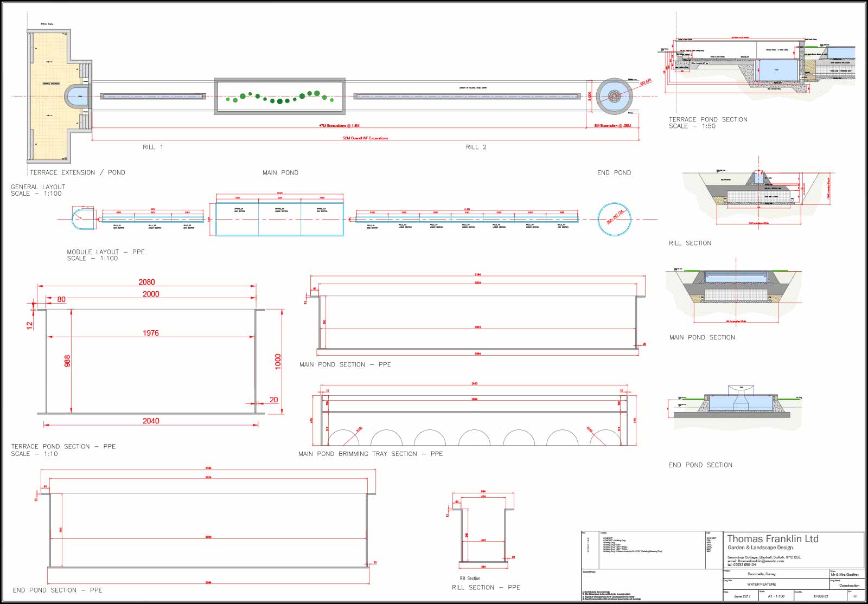The width and height of the screenshot is (868, 604).
Task: Click the 988 internal height dimension
Action: tap(68, 361)
